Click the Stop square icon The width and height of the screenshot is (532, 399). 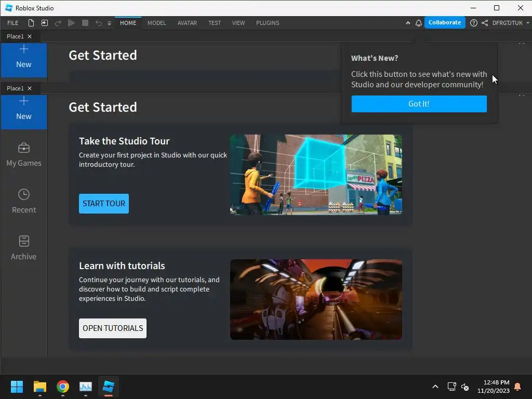tap(85, 23)
